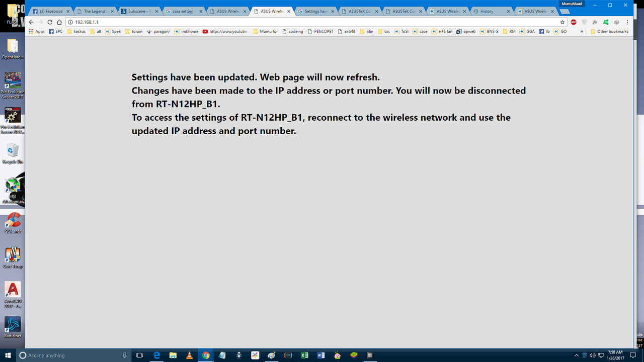Open the paragon/ bookmark
644x362 pixels.
[158, 31]
